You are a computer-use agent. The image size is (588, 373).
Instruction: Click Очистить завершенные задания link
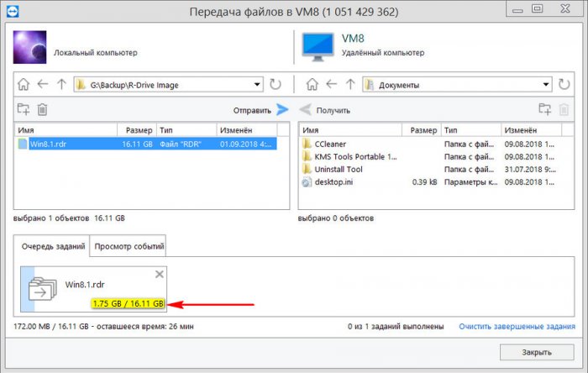pyautogui.click(x=515, y=326)
